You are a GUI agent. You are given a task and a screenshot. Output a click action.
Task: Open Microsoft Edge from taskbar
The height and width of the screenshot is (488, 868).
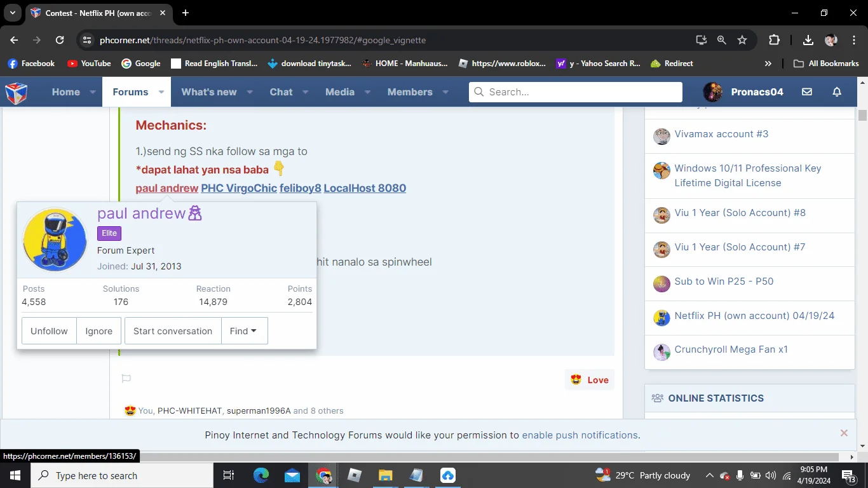[261, 475]
